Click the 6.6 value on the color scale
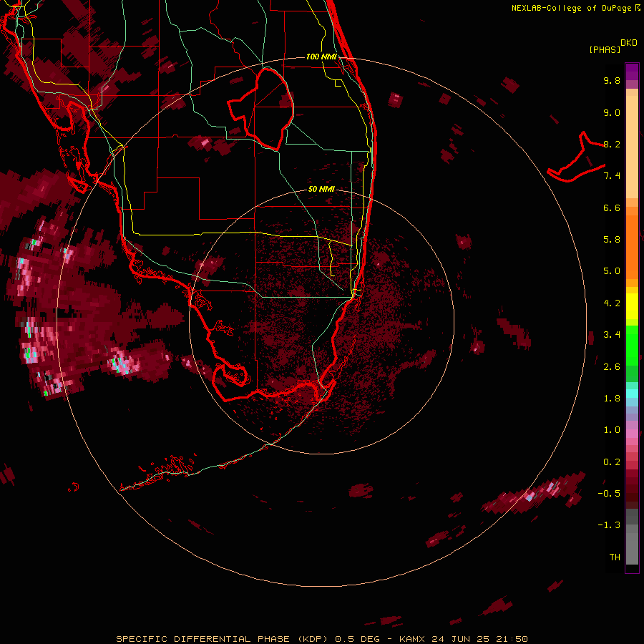644x644 pixels. (612, 208)
